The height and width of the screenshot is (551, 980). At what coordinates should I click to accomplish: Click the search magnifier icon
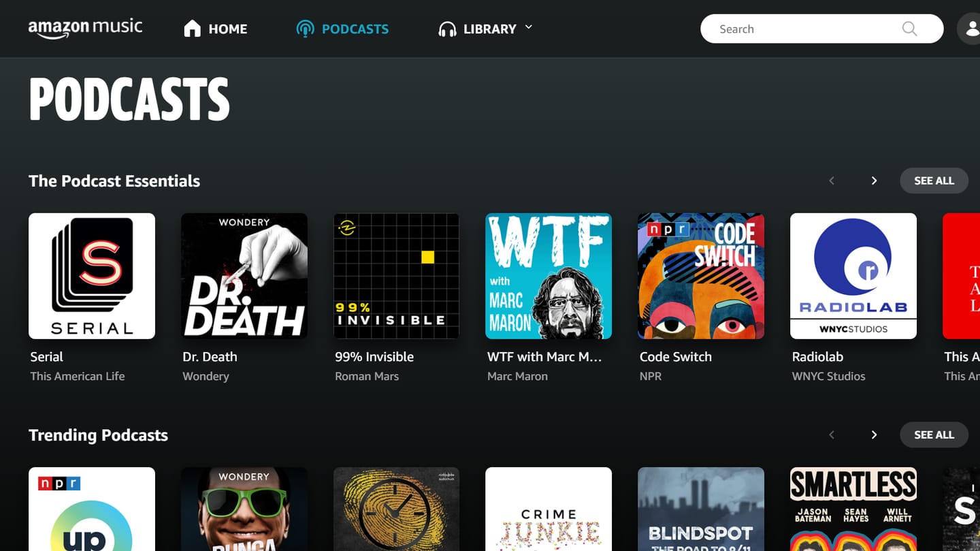[x=909, y=29]
